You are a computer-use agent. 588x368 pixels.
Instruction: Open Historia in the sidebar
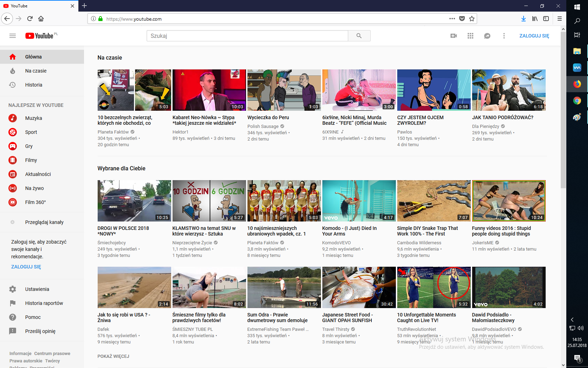(42, 85)
